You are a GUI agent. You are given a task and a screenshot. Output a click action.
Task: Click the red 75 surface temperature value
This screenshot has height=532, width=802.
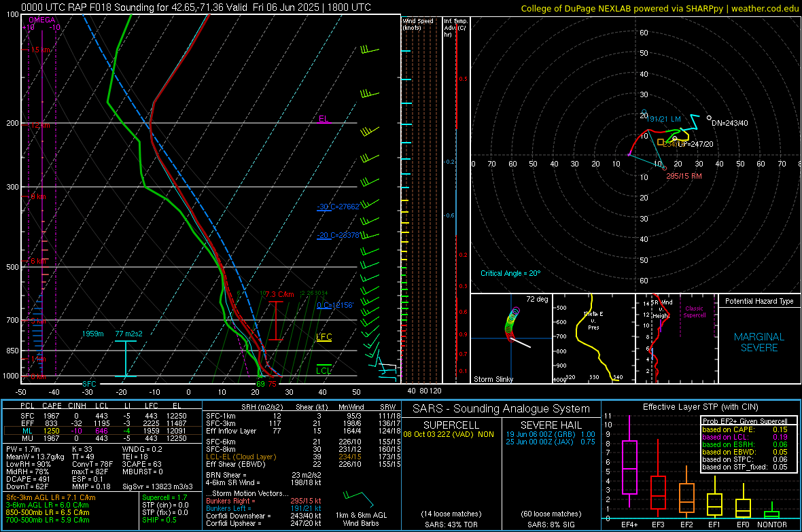click(272, 384)
